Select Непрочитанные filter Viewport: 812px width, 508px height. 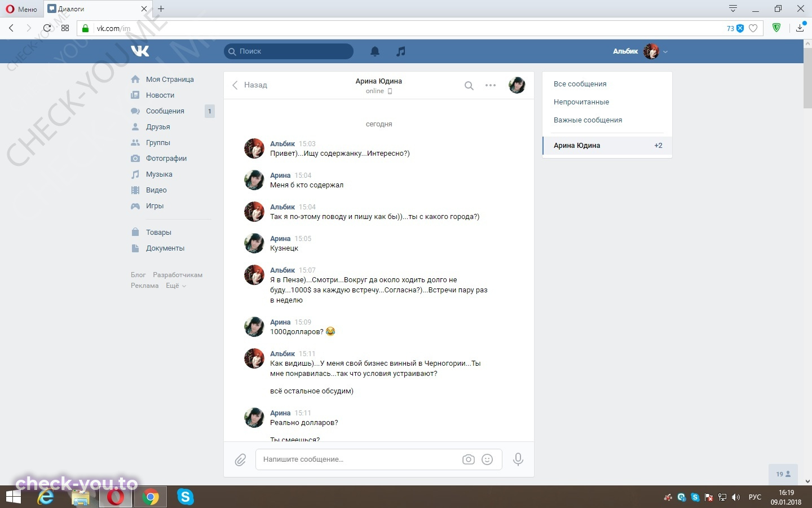pyautogui.click(x=581, y=102)
